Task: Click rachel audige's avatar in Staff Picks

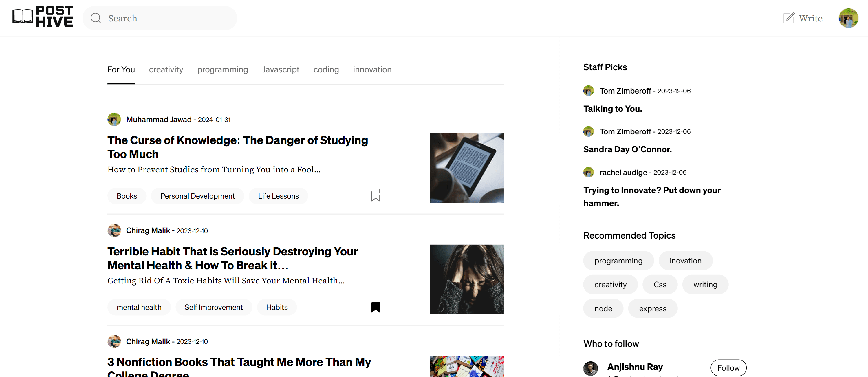Action: point(588,172)
